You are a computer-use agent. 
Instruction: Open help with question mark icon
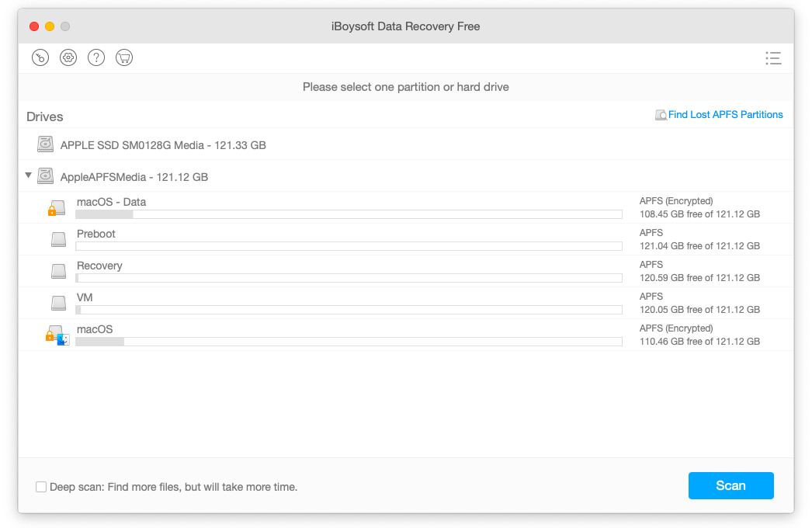96,57
